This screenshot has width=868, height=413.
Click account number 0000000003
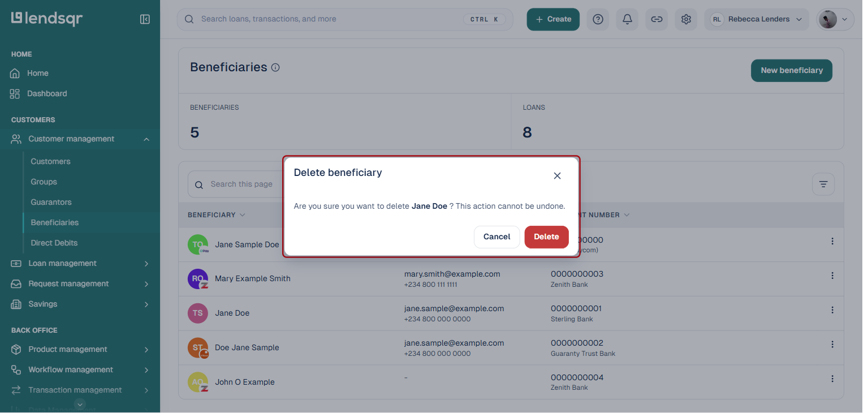click(x=577, y=274)
